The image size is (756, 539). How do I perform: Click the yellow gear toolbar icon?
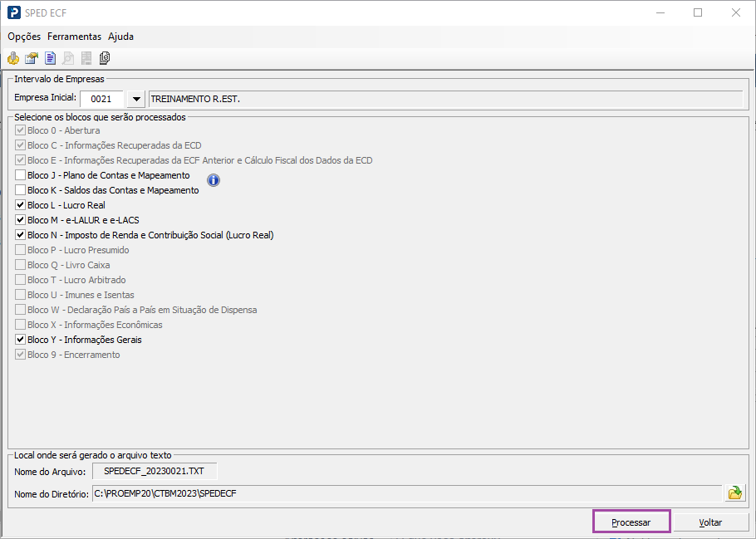click(13, 58)
